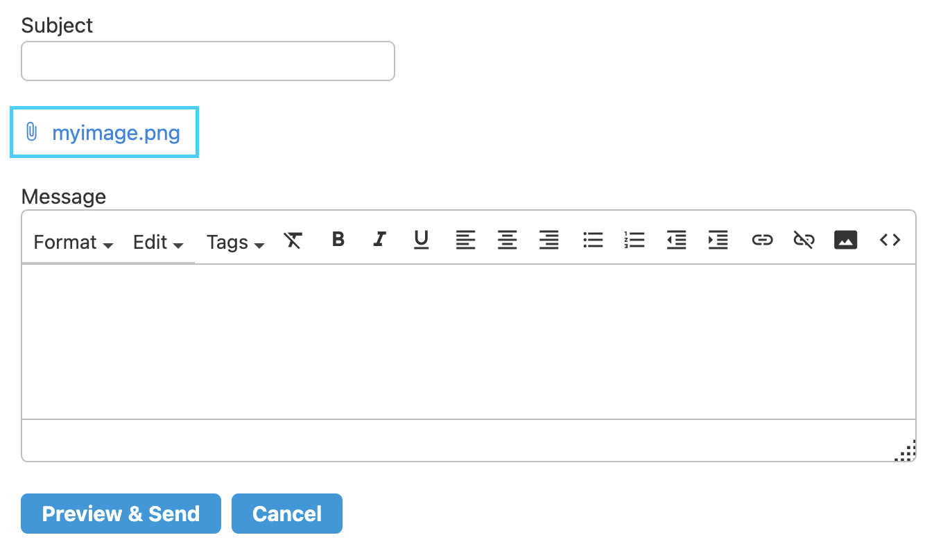Increase the indent level
Image resolution: width=943 pixels, height=560 pixels.
(x=718, y=240)
